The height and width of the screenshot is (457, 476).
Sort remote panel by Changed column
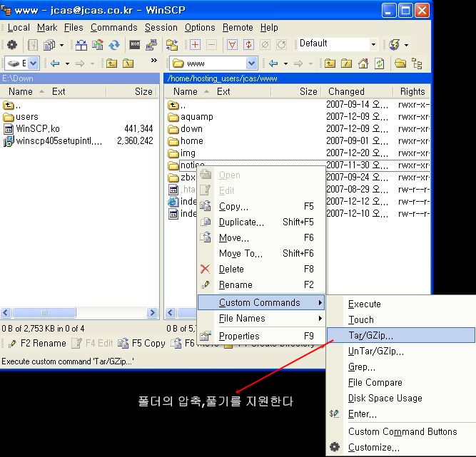[357, 91]
